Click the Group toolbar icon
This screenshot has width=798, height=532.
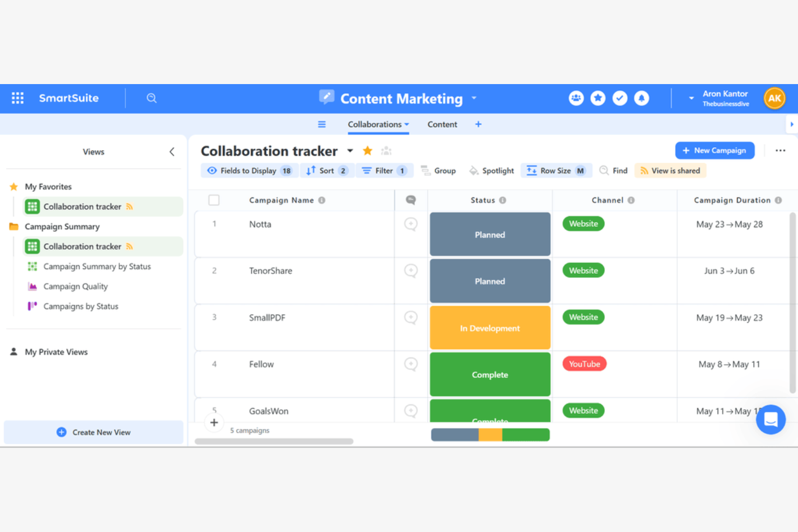[438, 170]
